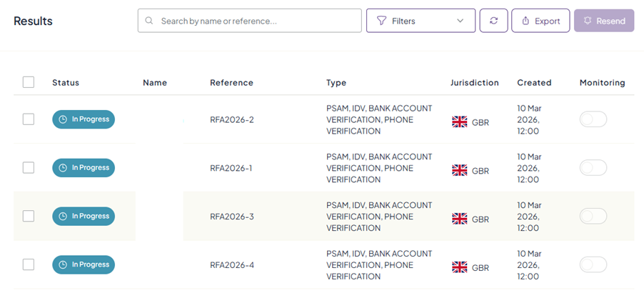Open the RFA2026-2 reference entry

click(x=232, y=119)
